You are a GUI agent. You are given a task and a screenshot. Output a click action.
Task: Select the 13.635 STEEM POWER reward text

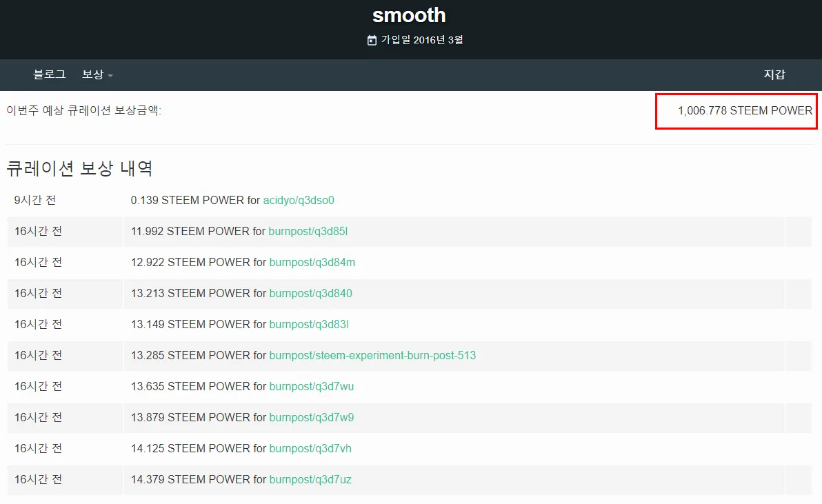pyautogui.click(x=191, y=386)
